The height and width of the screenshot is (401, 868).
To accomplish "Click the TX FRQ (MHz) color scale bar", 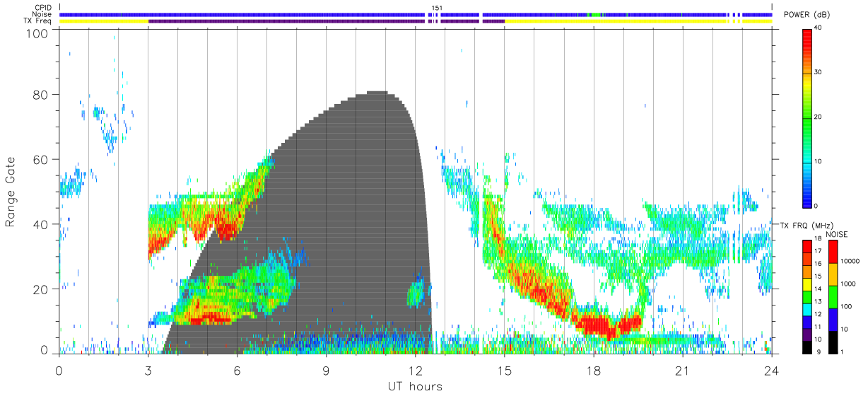I will [x=807, y=296].
